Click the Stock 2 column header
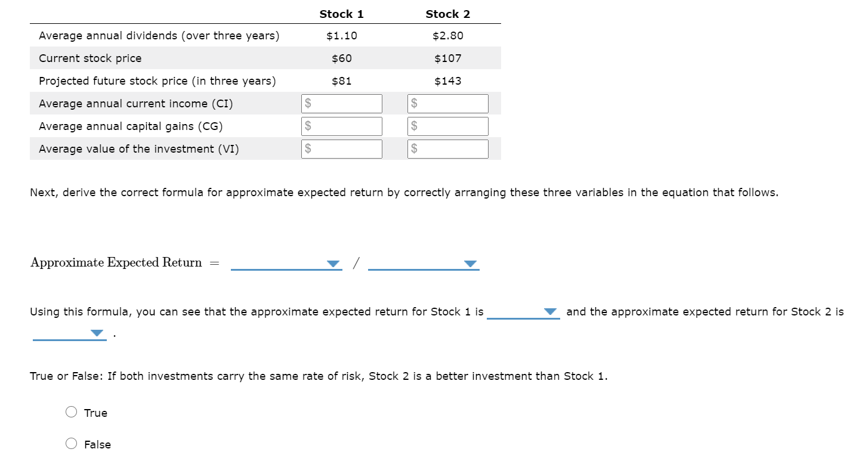This screenshot has height=452, width=868. coord(447,13)
